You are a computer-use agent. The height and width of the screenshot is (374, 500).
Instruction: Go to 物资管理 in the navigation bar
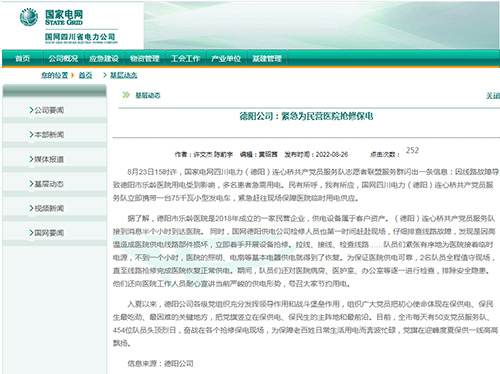[x=145, y=59]
